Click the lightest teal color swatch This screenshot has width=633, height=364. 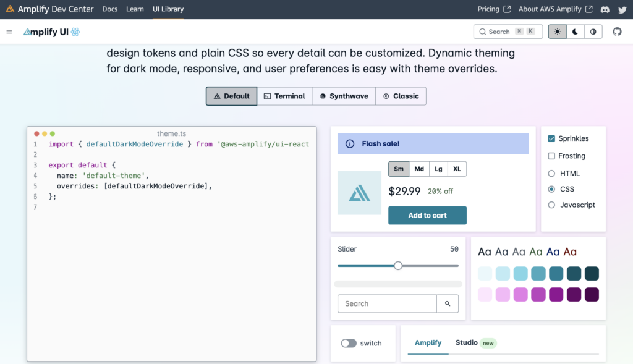point(485,273)
